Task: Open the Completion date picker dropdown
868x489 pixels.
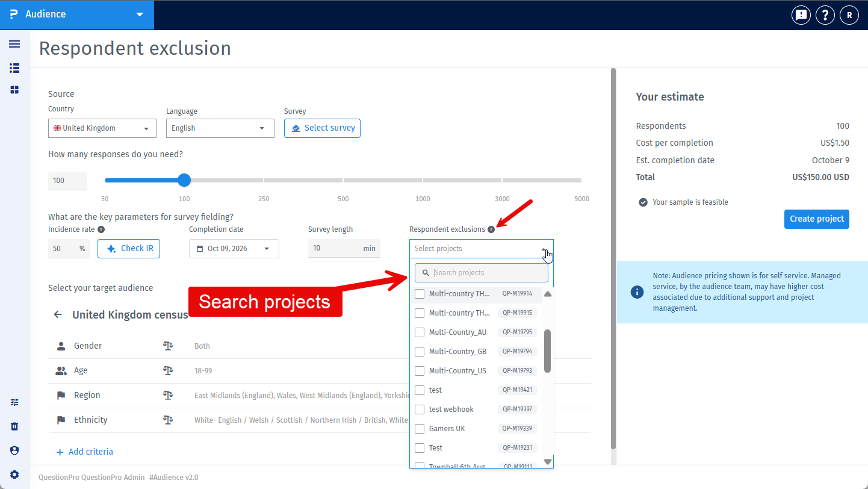Action: [234, 249]
